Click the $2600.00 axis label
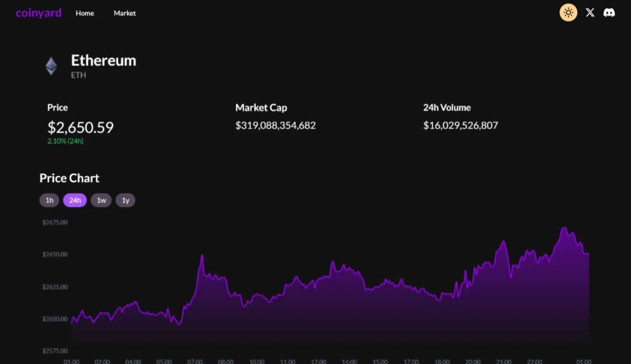The height and width of the screenshot is (364, 631). coord(55,319)
